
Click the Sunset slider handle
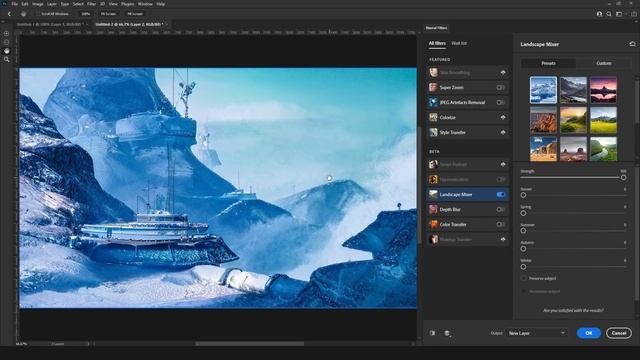pyautogui.click(x=523, y=195)
